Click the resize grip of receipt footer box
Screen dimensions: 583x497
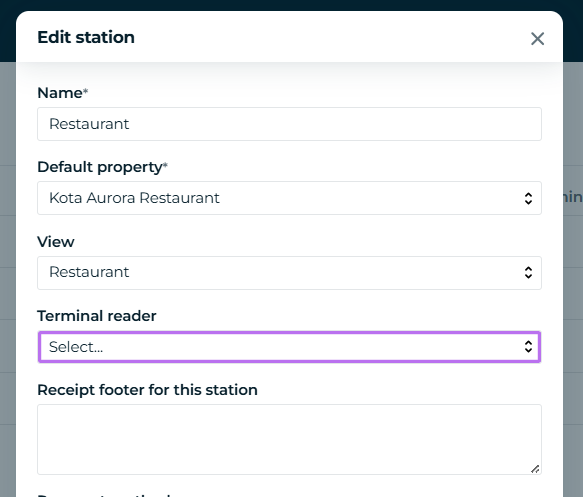(535, 469)
